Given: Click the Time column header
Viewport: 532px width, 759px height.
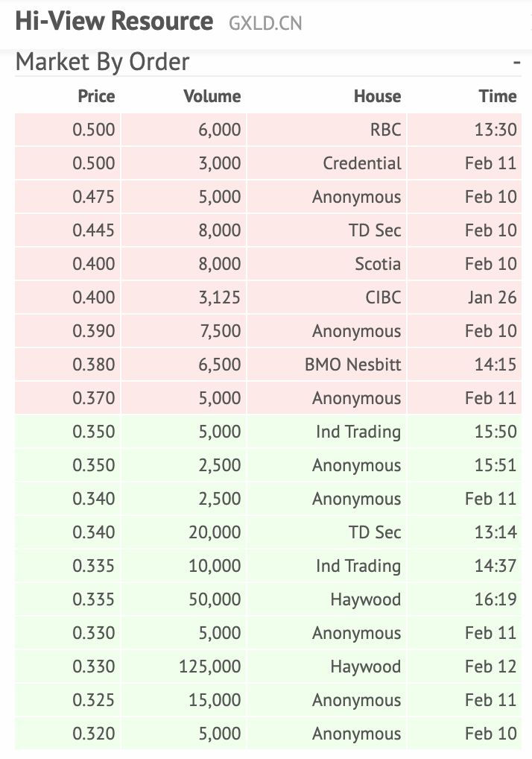Looking at the screenshot, I should [x=498, y=96].
